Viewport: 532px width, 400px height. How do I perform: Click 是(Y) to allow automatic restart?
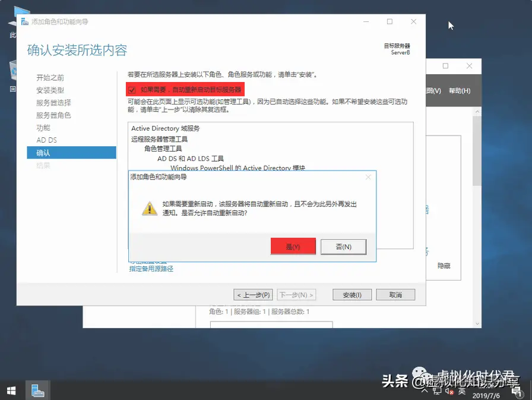[x=293, y=246]
